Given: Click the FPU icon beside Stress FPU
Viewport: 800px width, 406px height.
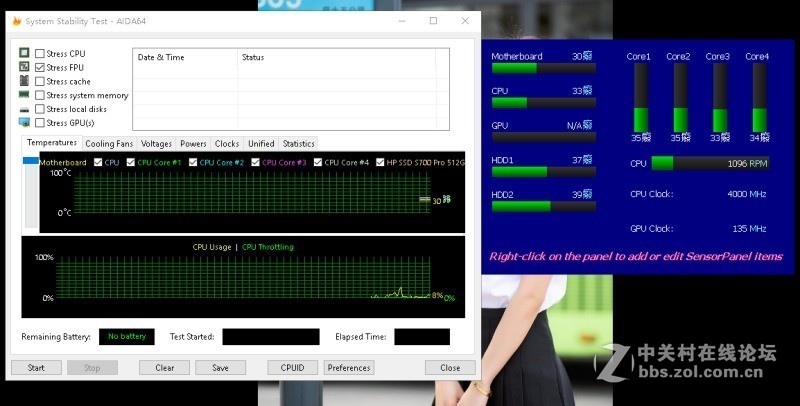Looking at the screenshot, I should coord(24,66).
